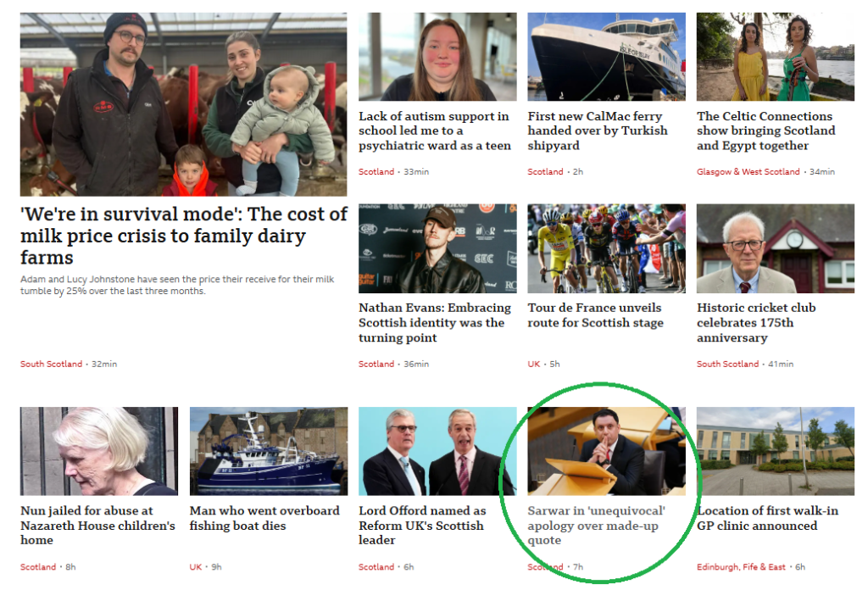Open 'Nun jailed for abuse' headline

tap(97, 526)
